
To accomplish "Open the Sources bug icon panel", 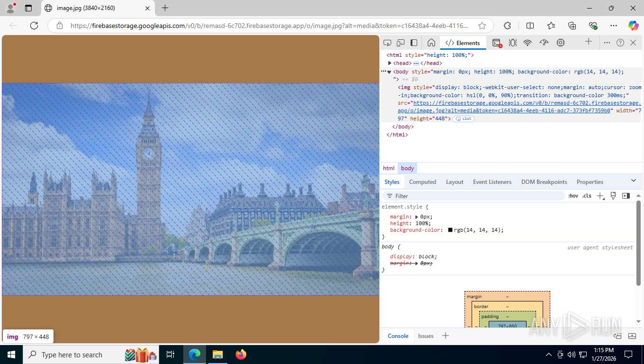I will (x=512, y=43).
